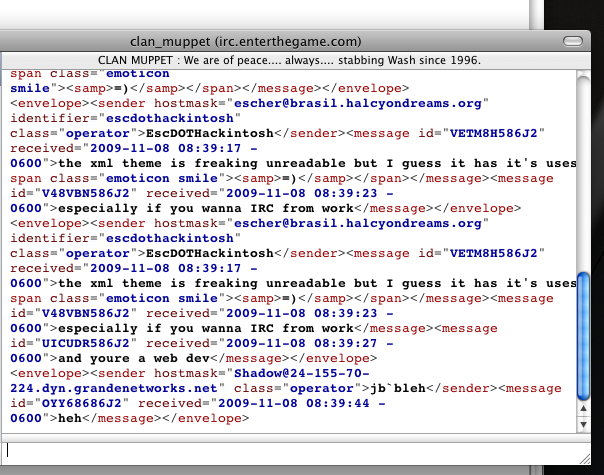Toggle the toolbar pill button in title bar
The width and height of the screenshot is (604, 475).
pyautogui.click(x=572, y=41)
